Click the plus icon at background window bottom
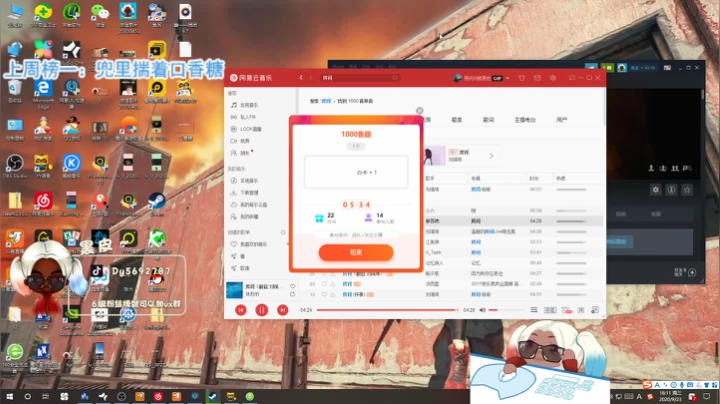Image resolution: width=720 pixels, height=404 pixels. point(692,273)
